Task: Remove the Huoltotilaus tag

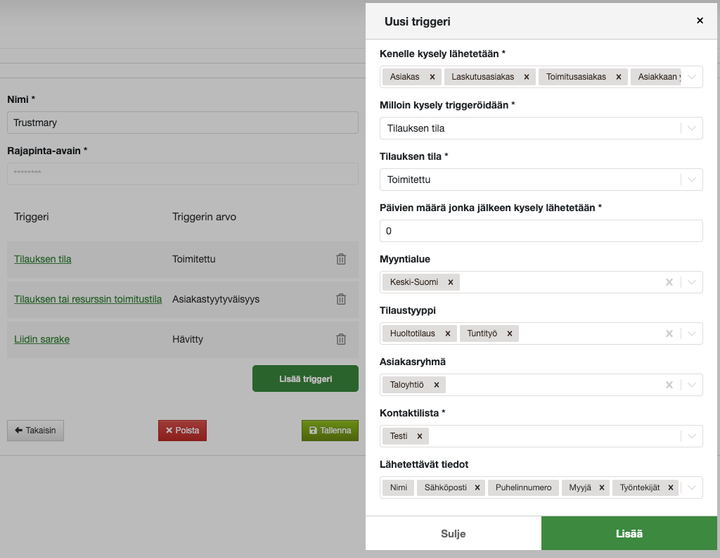Action: [447, 333]
